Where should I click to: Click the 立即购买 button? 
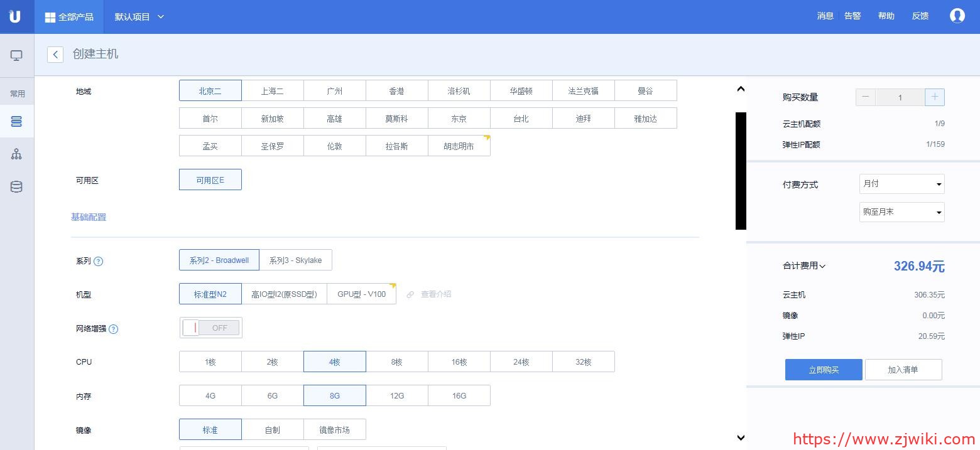click(x=823, y=370)
